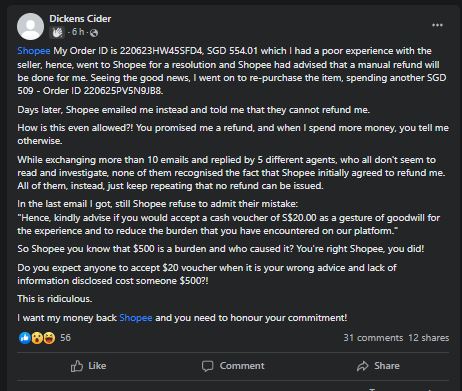Image resolution: width=462 pixels, height=391 pixels.
Task: View the 56 reactions count list
Action: pos(65,338)
